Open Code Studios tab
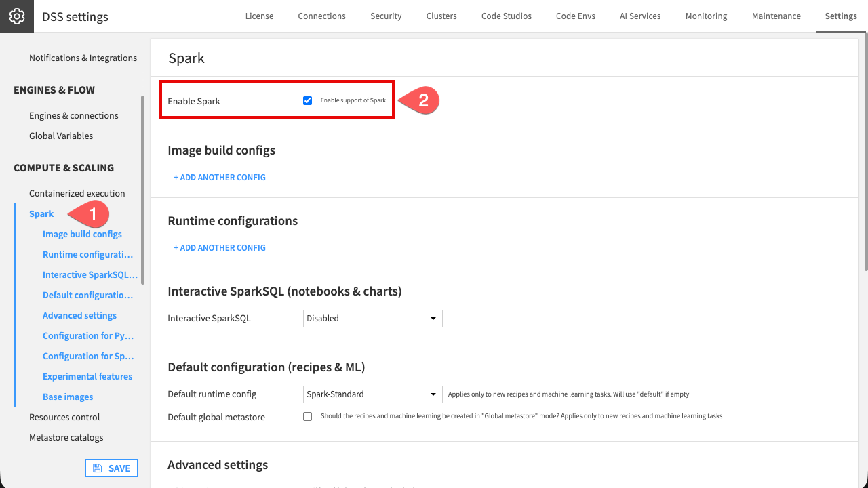 coord(507,16)
